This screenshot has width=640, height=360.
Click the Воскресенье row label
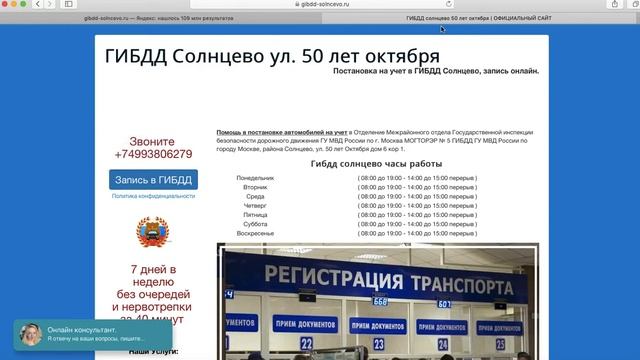click(x=255, y=233)
